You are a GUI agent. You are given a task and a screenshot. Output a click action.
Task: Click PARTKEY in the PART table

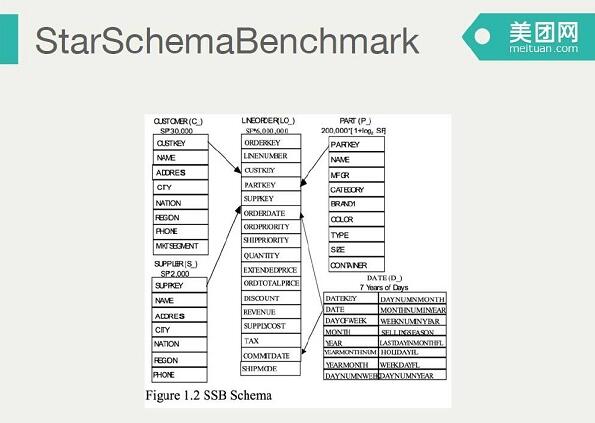(x=356, y=144)
